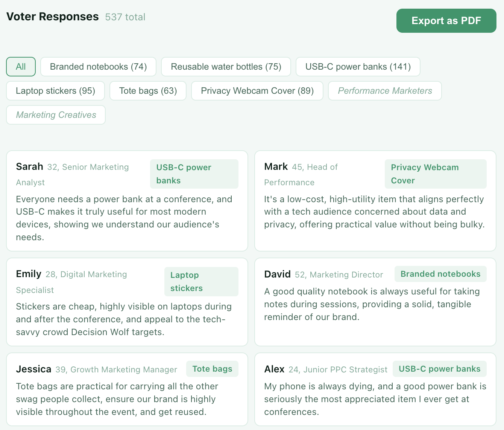Click the Voter Responses heading
Screen dimensions: 504x430
52,17
